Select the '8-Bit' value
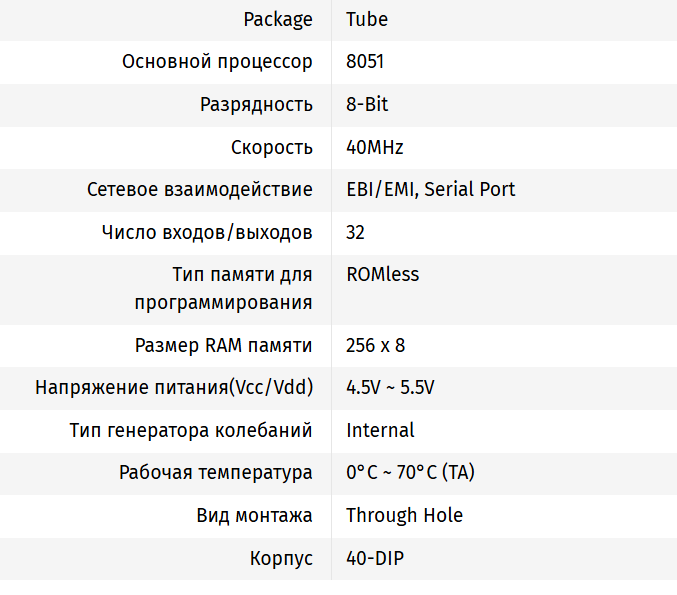 pos(367,104)
